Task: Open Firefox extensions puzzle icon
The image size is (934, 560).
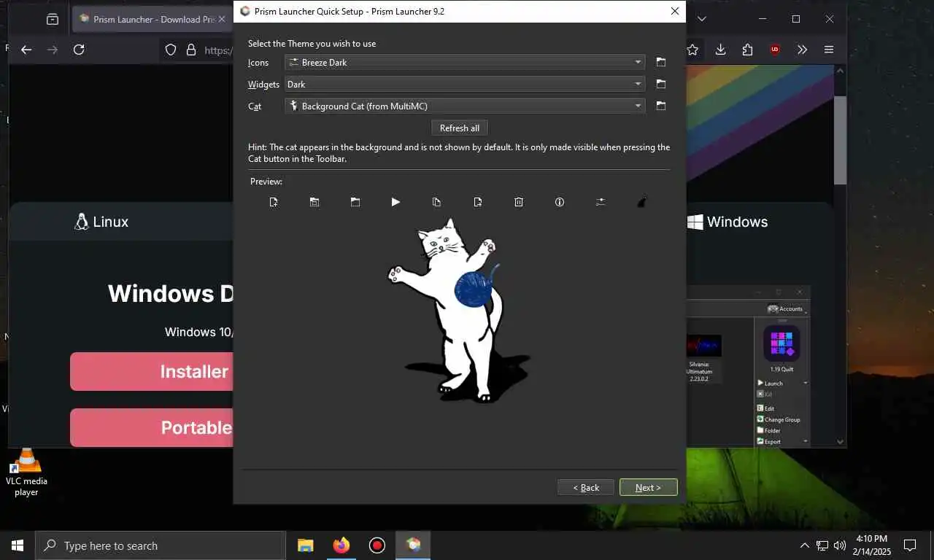Action: point(747,50)
